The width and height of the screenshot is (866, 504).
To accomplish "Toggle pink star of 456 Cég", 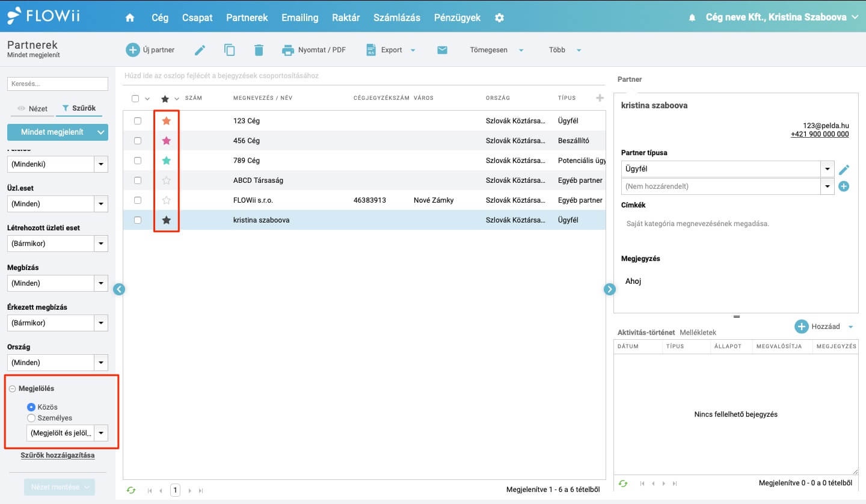I will coord(167,141).
